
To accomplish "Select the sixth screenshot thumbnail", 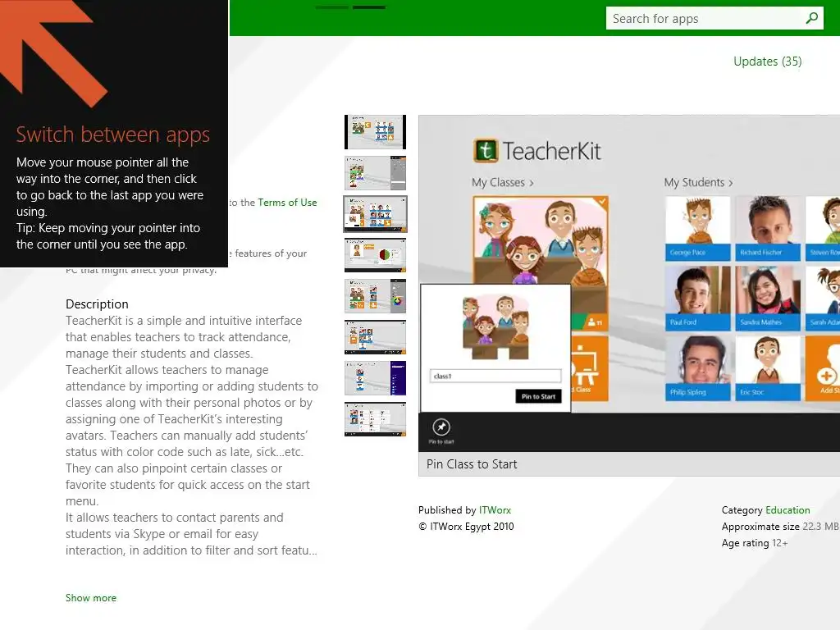I will pyautogui.click(x=375, y=337).
